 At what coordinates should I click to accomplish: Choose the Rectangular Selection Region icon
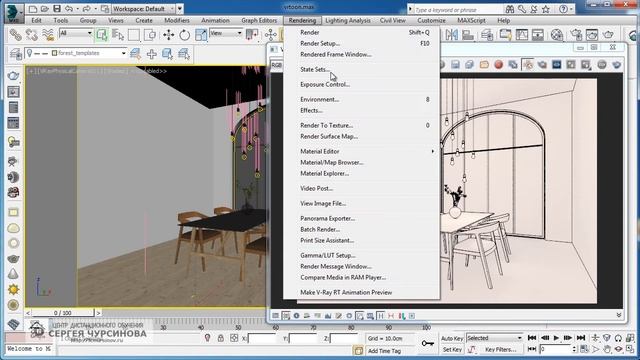(x=134, y=35)
